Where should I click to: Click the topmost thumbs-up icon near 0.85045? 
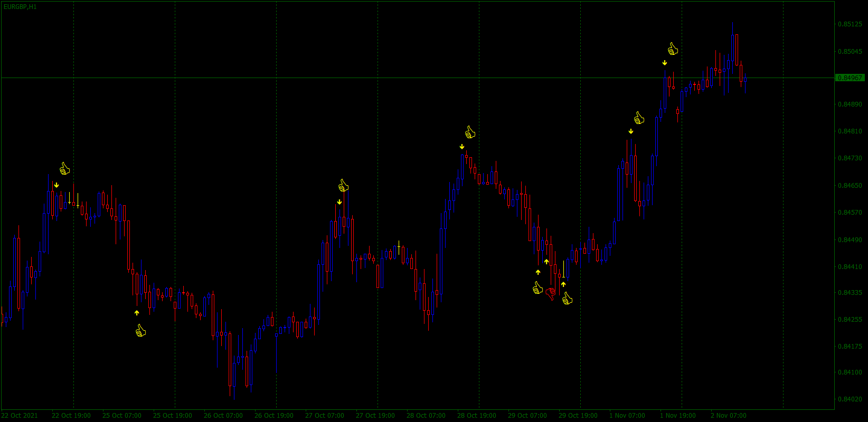(673, 49)
